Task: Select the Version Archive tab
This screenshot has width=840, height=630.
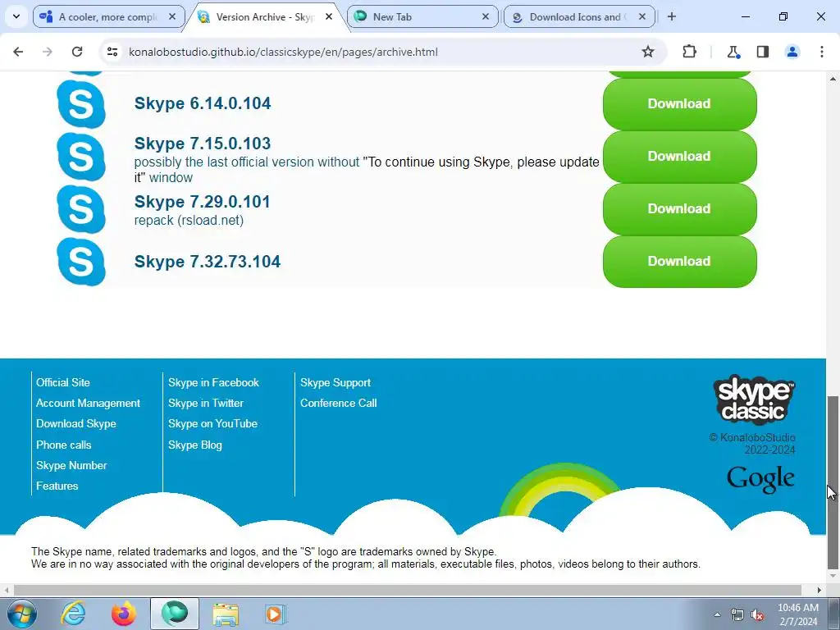Action: (x=266, y=17)
